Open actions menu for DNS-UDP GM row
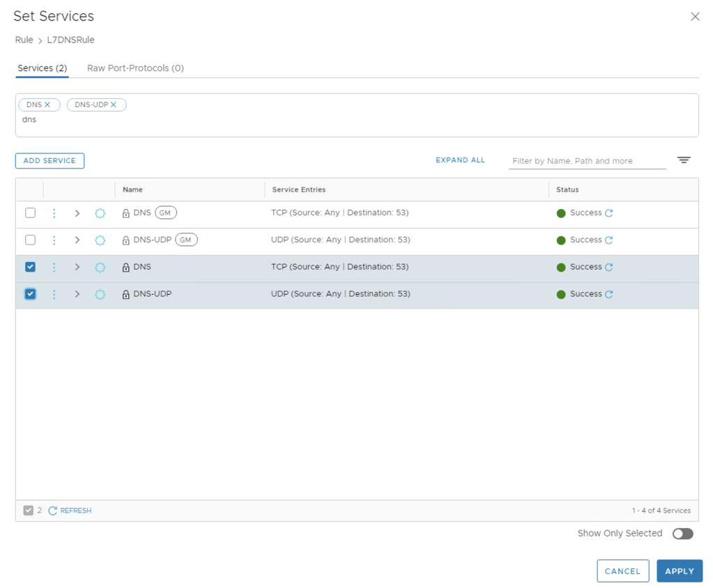Screen dimensions: 713x588 tap(54, 240)
